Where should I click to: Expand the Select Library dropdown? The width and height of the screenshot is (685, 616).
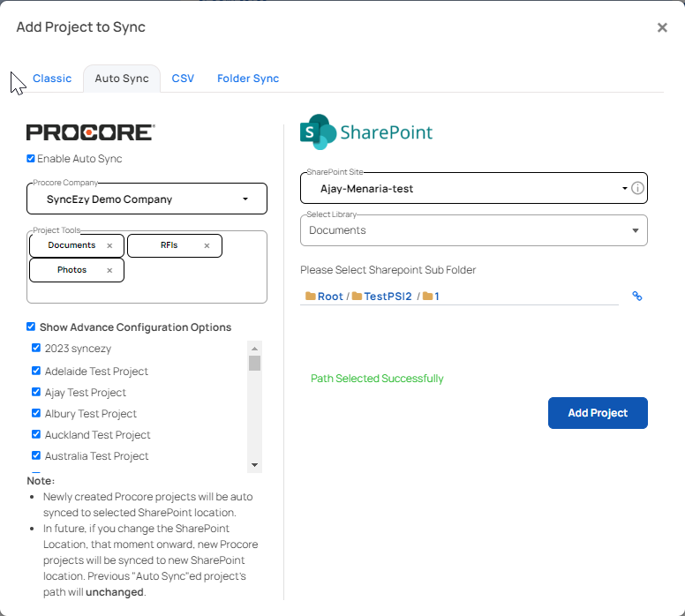click(x=473, y=230)
